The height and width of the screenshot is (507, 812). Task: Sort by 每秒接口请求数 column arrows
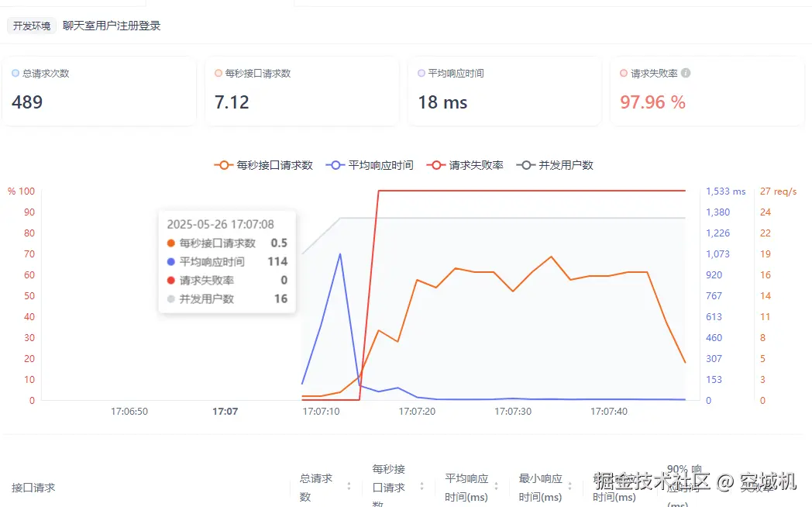click(422, 486)
